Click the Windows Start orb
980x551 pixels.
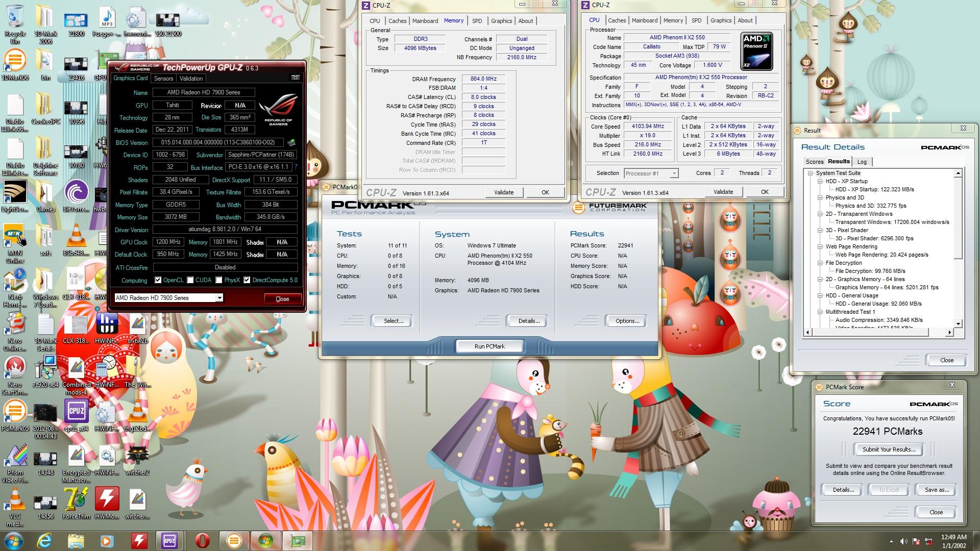pyautogui.click(x=13, y=540)
